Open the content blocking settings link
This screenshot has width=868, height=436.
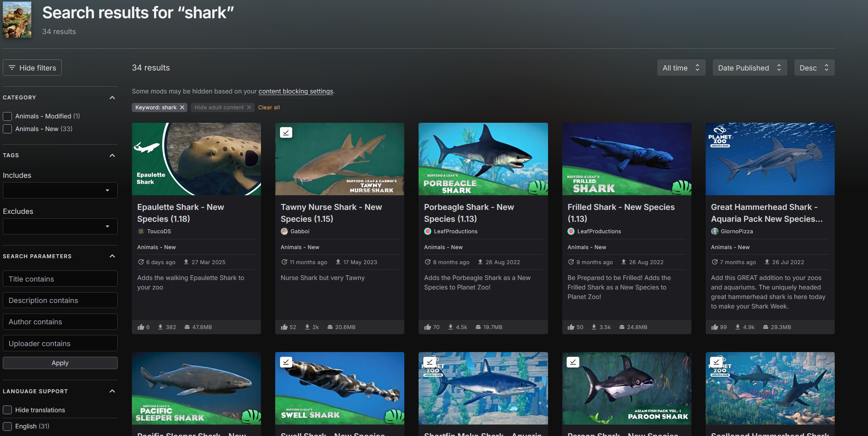click(x=296, y=91)
